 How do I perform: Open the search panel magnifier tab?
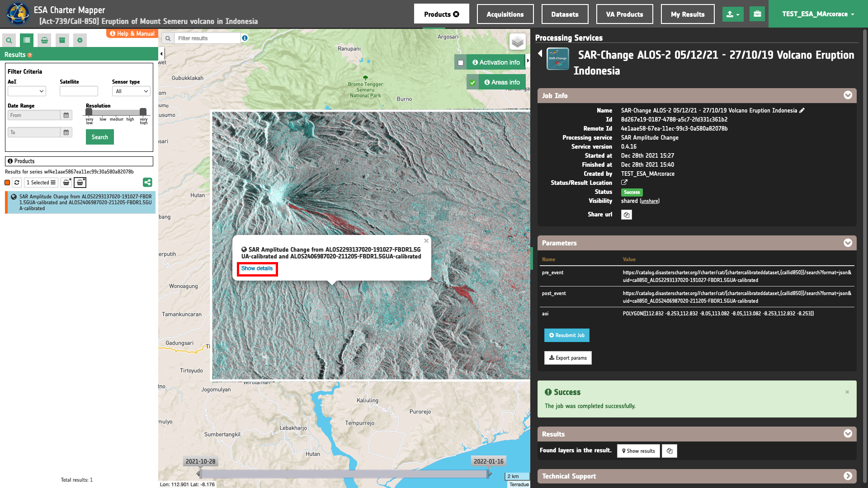pos(9,40)
